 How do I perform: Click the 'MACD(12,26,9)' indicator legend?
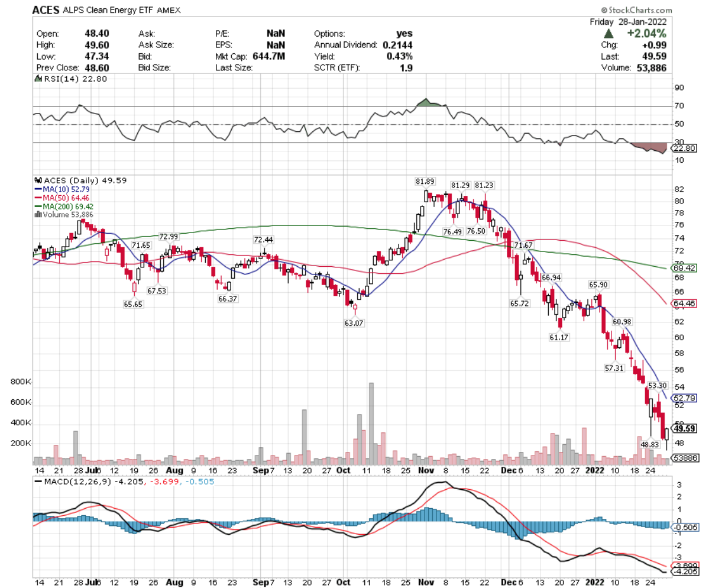point(78,482)
